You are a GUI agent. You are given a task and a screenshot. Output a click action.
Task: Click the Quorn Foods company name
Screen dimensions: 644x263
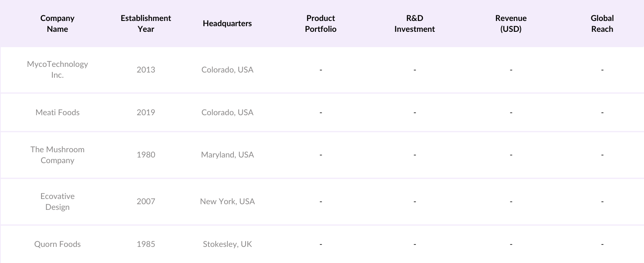(57, 244)
